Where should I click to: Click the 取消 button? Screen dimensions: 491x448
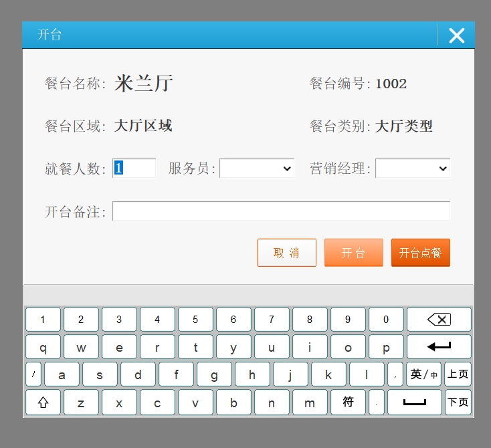pyautogui.click(x=286, y=253)
